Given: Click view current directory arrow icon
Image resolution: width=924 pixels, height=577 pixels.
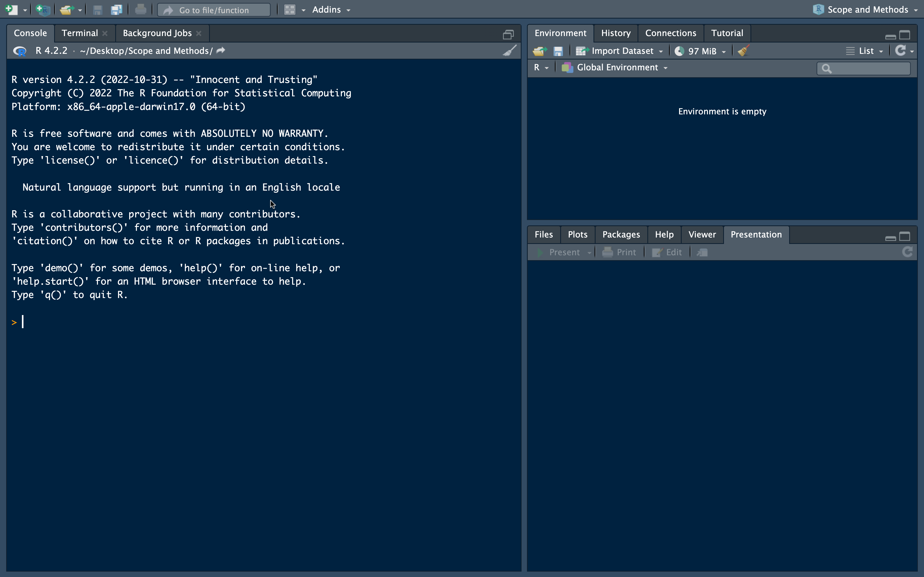Looking at the screenshot, I should pos(221,50).
